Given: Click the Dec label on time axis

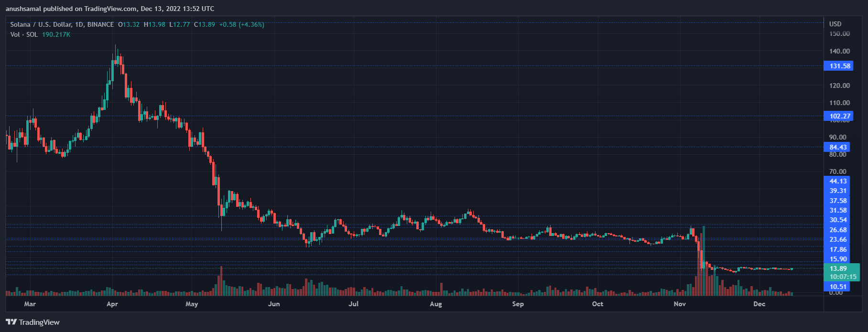Looking at the screenshot, I should 759,304.
